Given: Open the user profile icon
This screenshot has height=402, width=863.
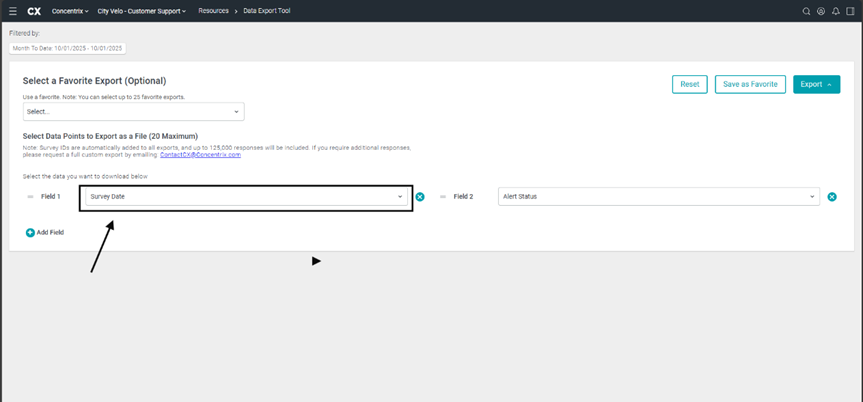Looking at the screenshot, I should click(x=821, y=11).
